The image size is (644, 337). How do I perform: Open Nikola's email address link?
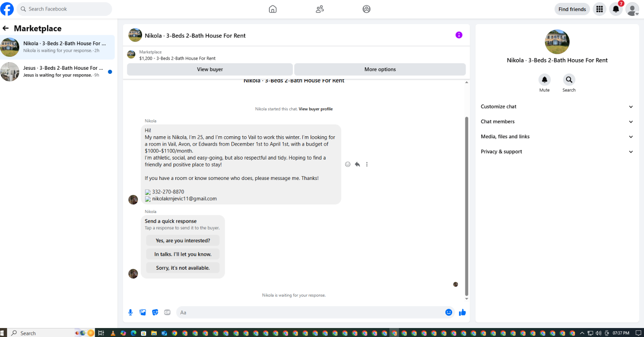coord(184,199)
